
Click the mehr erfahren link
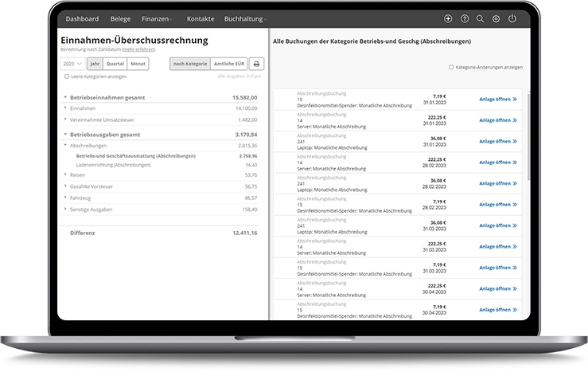[138, 49]
